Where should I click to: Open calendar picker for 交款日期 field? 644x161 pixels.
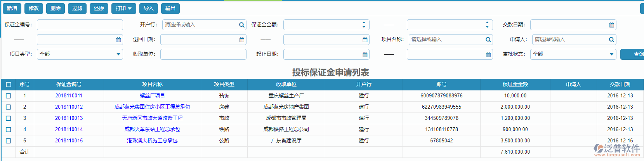pyautogui.click(x=611, y=25)
